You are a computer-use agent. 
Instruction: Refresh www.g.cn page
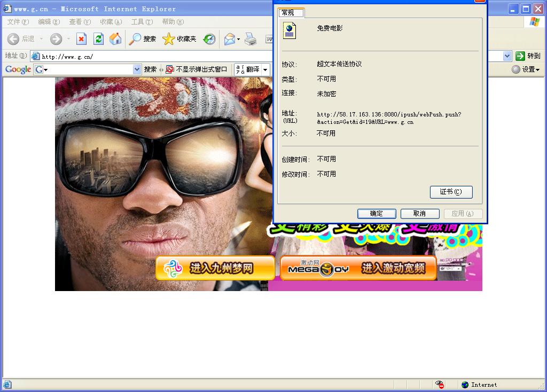[x=98, y=38]
